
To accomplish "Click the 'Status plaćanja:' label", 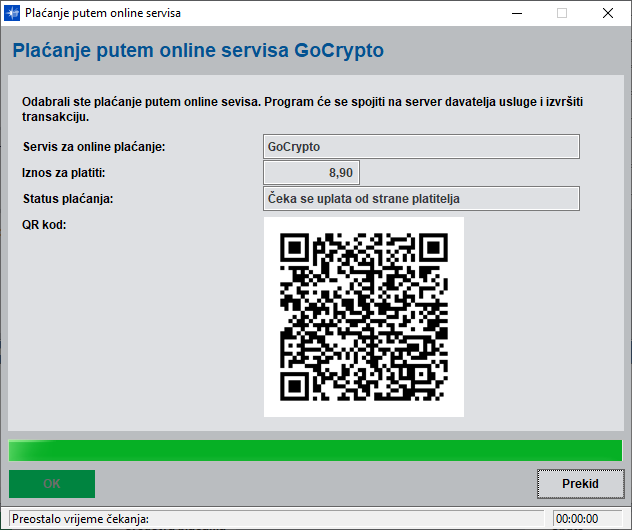I will 68,199.
